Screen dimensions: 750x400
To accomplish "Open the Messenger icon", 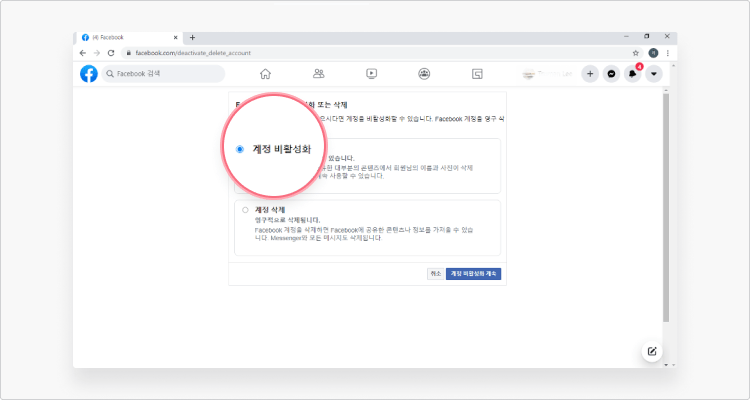I will point(611,74).
